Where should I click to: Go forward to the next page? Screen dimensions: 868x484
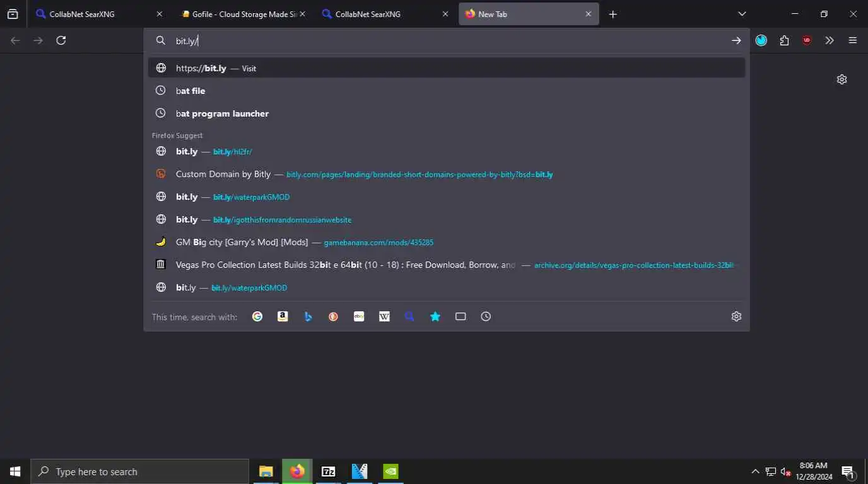click(x=38, y=40)
